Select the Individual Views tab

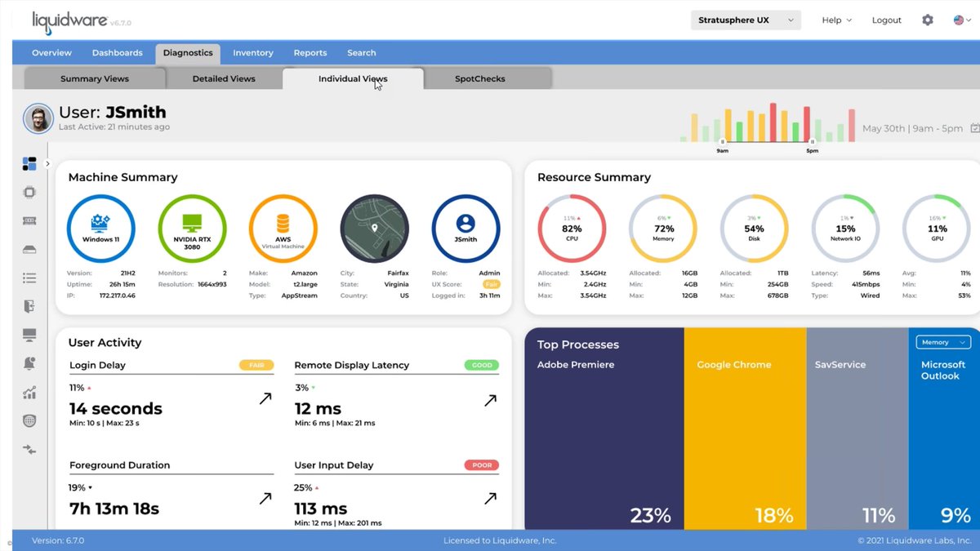click(x=353, y=79)
